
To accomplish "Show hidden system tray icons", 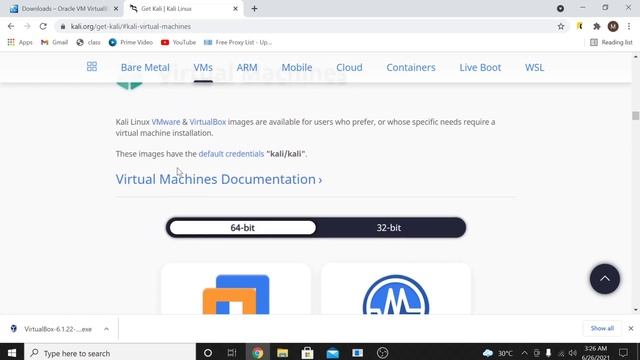I will tap(524, 353).
